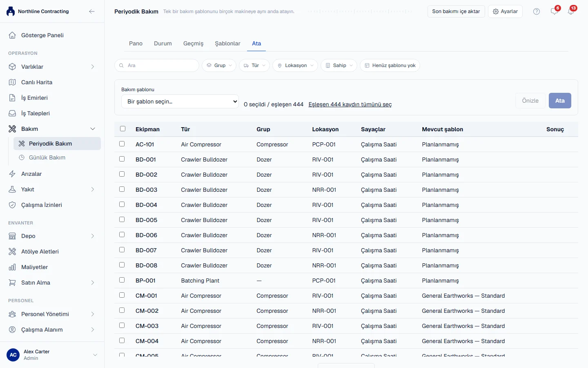Toggle the select-all checkbox in table header
This screenshot has height=368, width=588.
point(122,129)
